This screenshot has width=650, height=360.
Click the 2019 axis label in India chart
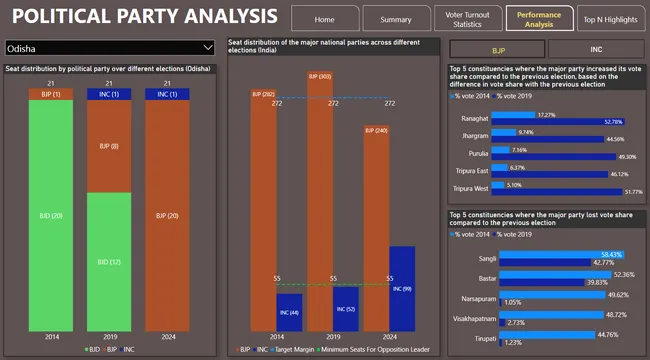point(333,337)
